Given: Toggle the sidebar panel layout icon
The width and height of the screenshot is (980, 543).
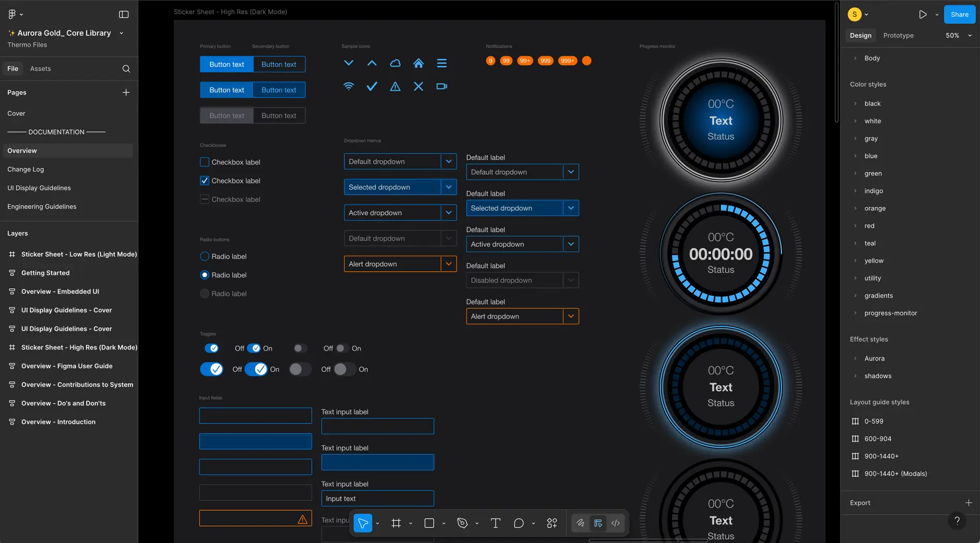Looking at the screenshot, I should [124, 14].
